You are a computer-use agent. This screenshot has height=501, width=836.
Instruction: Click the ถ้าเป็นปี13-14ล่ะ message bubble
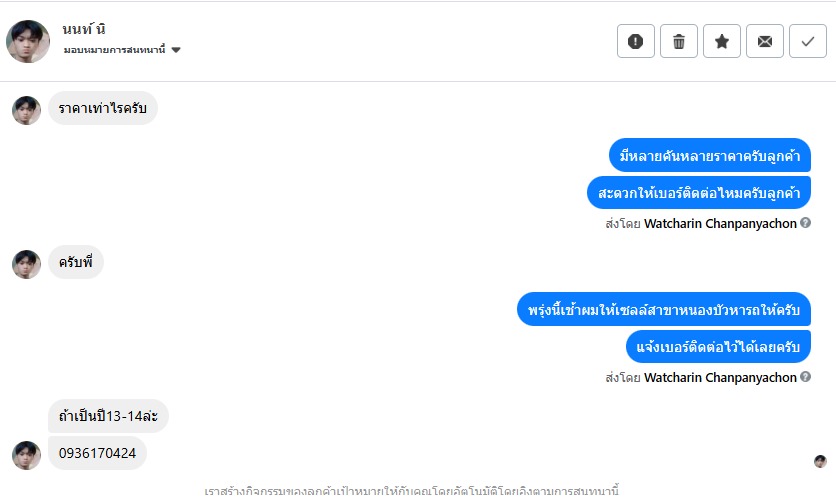point(108,415)
